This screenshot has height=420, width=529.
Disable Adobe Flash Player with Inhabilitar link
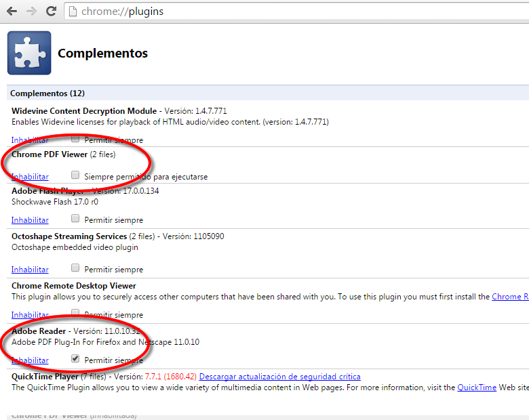[30, 220]
